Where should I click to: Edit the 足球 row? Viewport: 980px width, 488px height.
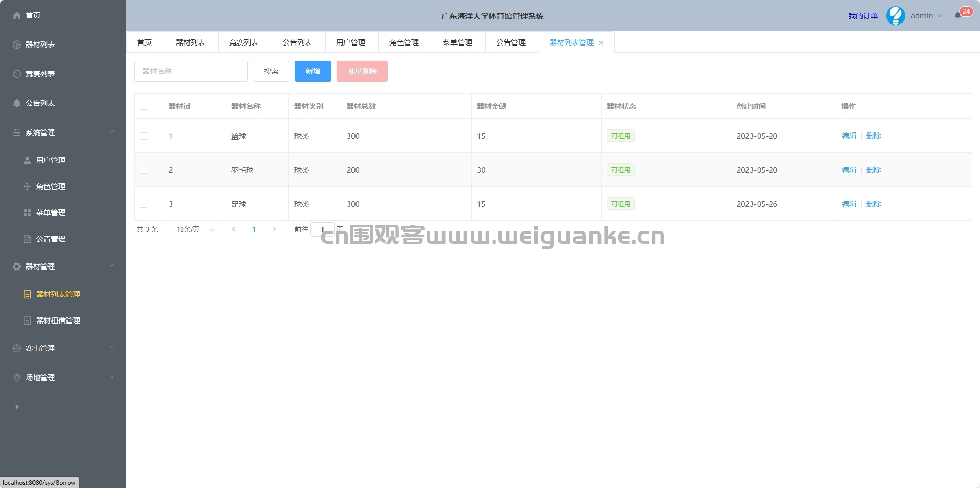click(849, 204)
